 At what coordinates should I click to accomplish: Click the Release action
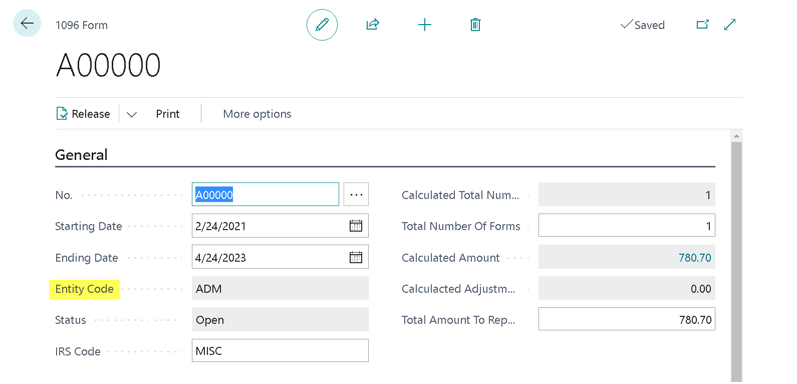point(83,114)
